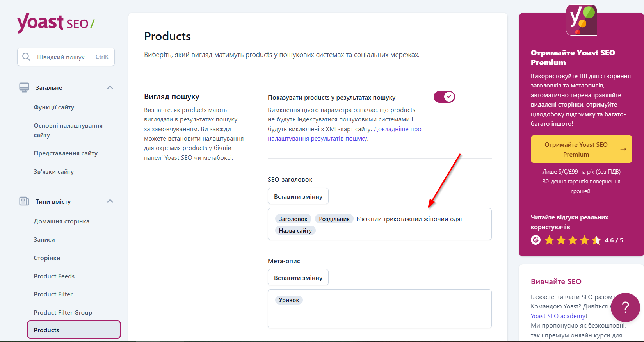Click the Типи вмісту newspaper icon

(24, 201)
